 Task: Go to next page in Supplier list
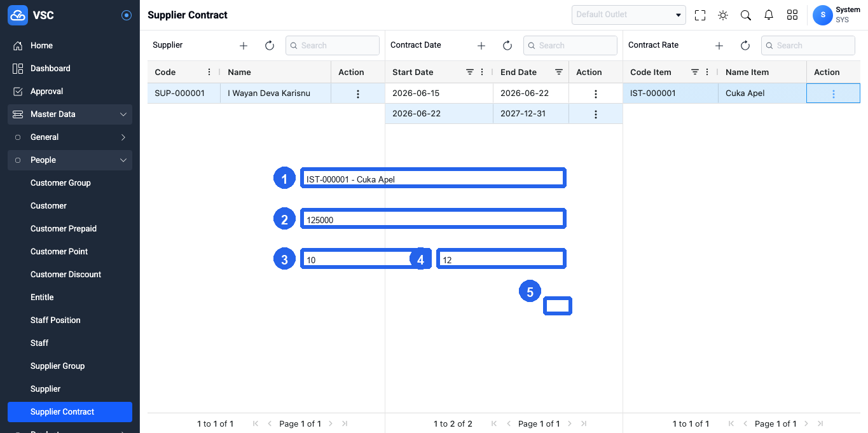click(331, 423)
